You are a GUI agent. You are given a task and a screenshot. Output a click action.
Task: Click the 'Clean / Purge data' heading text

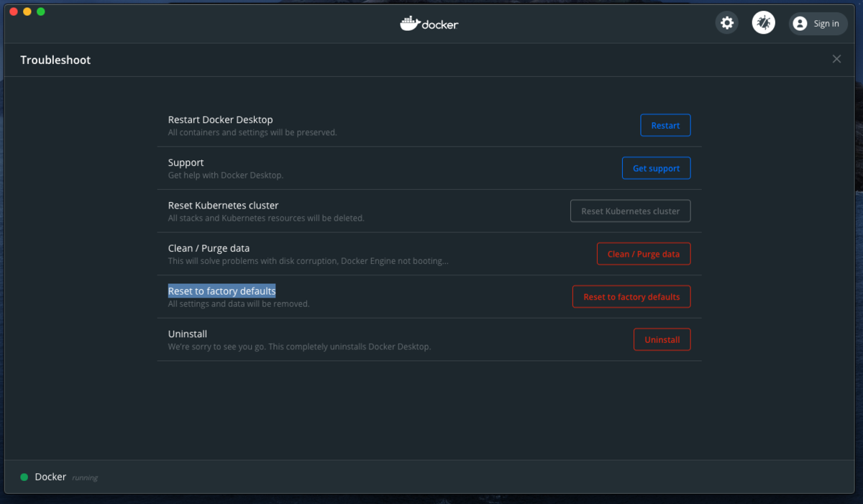[x=209, y=248]
